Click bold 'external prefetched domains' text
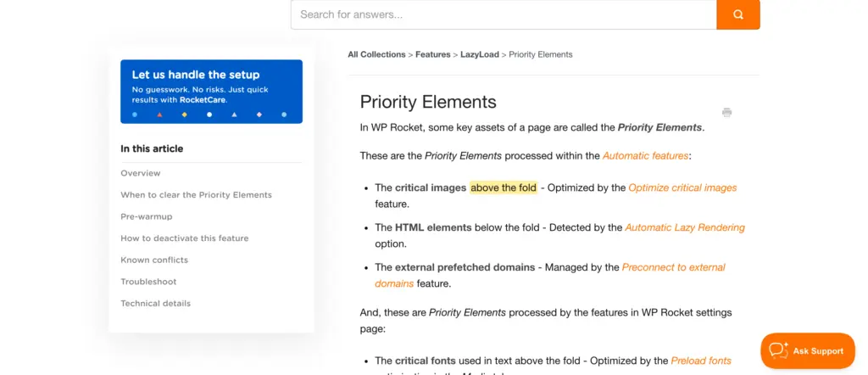The height and width of the screenshot is (375, 868). (465, 267)
